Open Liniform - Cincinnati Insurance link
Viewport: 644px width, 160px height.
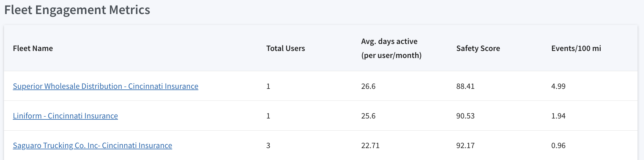click(65, 116)
